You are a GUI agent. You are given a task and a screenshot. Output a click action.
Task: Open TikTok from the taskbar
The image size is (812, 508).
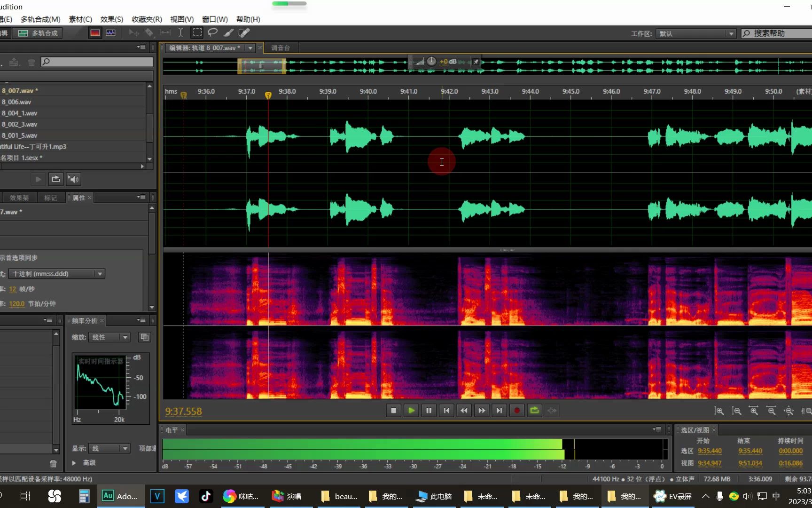click(206, 496)
